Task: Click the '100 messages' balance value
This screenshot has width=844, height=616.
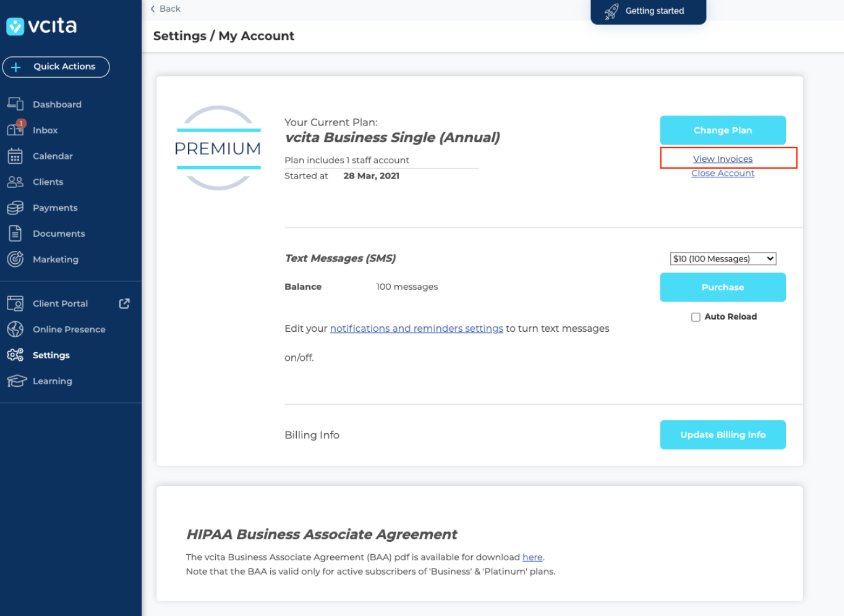Action: [x=407, y=287]
